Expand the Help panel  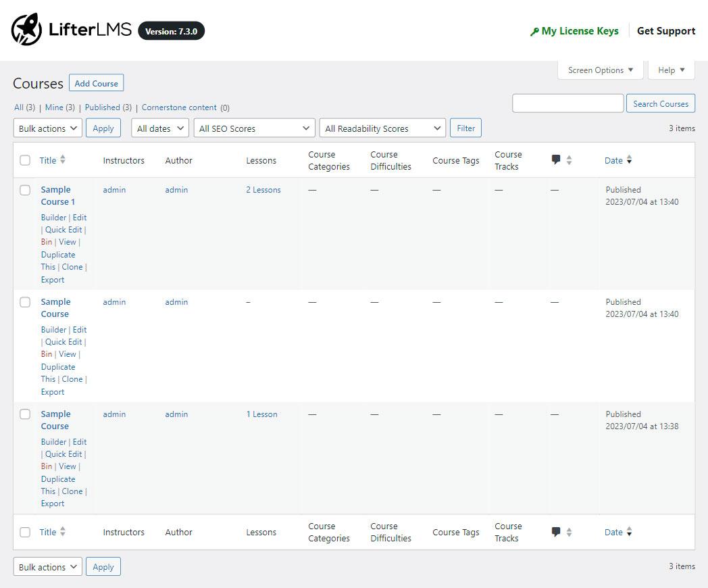click(671, 70)
